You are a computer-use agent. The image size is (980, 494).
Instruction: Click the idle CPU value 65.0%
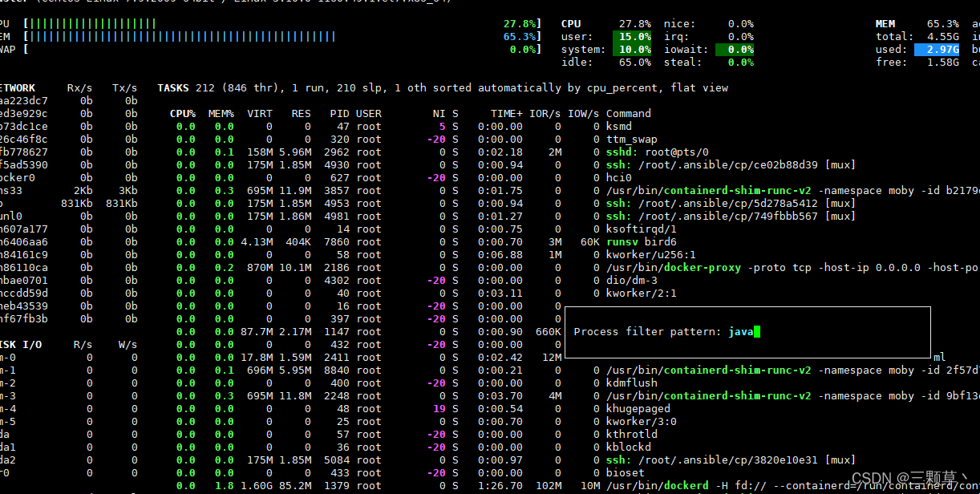[634, 63]
